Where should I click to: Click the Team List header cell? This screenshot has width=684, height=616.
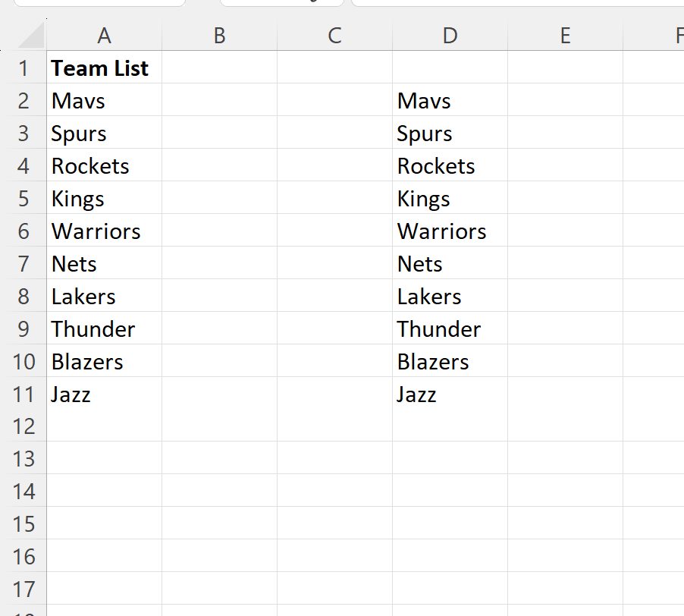point(100,68)
